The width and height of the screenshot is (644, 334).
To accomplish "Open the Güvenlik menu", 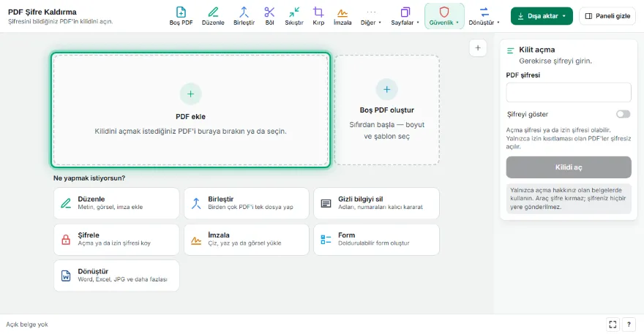I will 444,16.
